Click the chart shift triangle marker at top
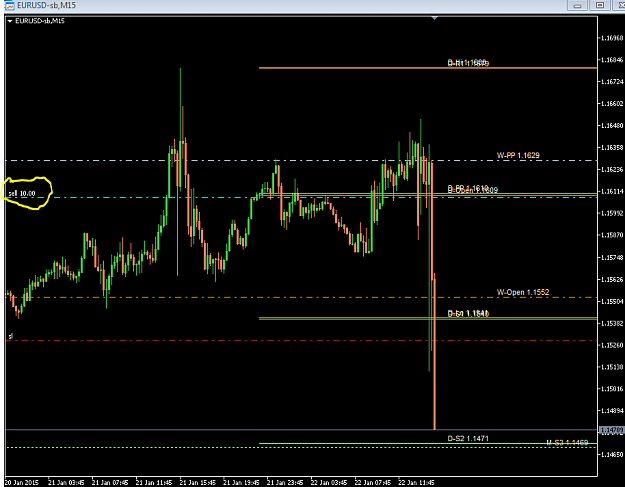The image size is (625, 487). (x=434, y=18)
